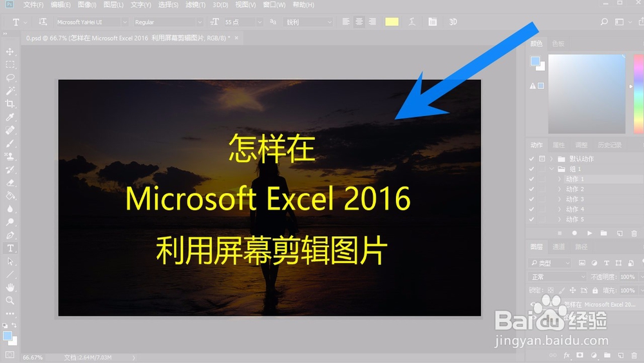
Task: Toggle the checkmark for 动作 5
Action: pyautogui.click(x=531, y=219)
